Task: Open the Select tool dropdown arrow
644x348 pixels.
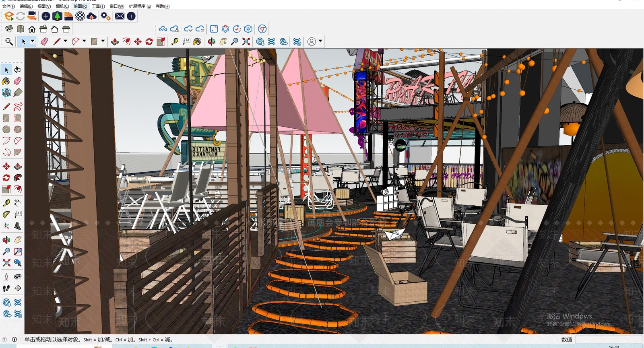Action: pos(33,41)
